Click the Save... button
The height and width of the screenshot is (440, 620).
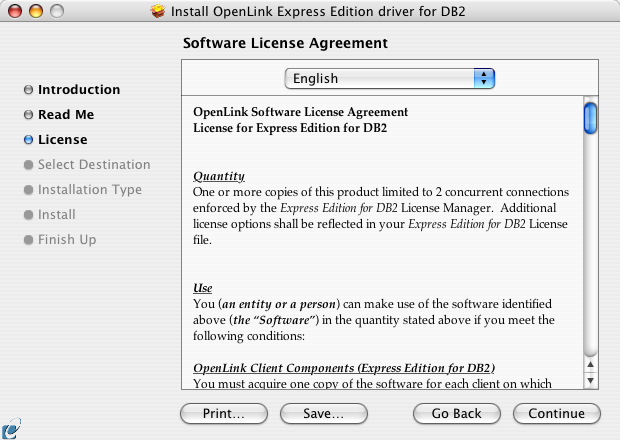[324, 414]
